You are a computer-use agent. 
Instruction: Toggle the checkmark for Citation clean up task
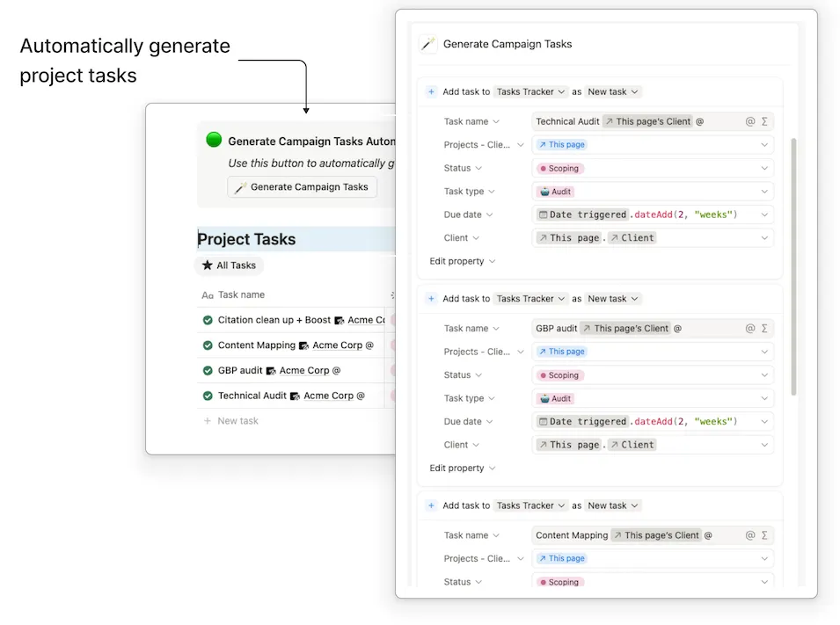(x=208, y=320)
